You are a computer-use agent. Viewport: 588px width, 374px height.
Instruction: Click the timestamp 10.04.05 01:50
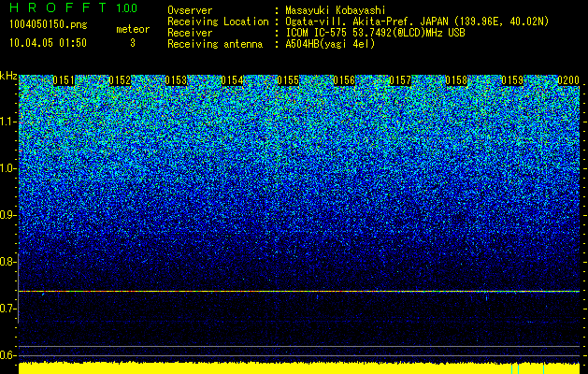click(x=48, y=43)
